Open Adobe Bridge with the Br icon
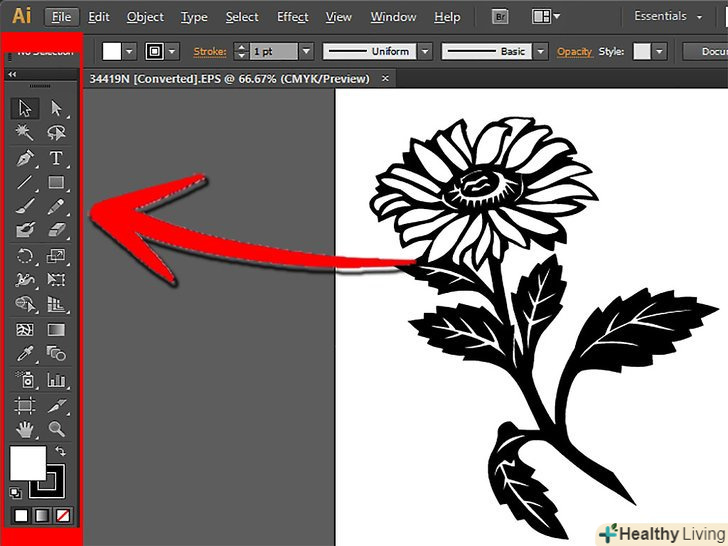 coord(501,17)
